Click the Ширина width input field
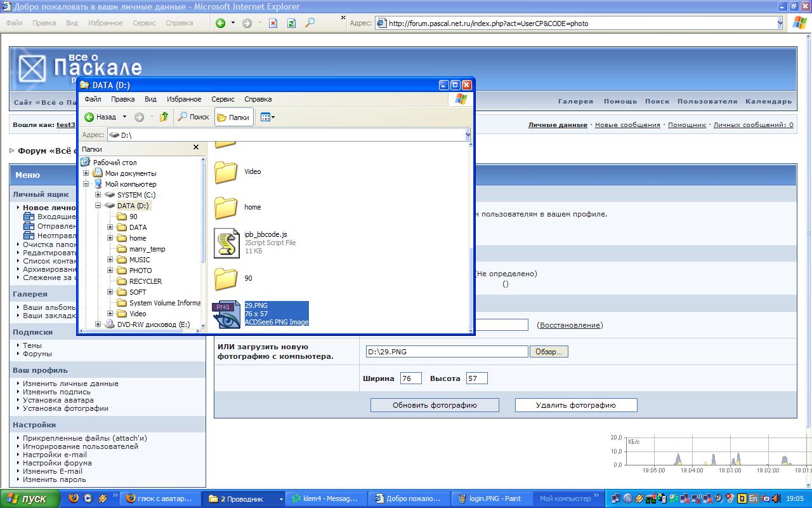The height and width of the screenshot is (508, 812). pos(410,378)
